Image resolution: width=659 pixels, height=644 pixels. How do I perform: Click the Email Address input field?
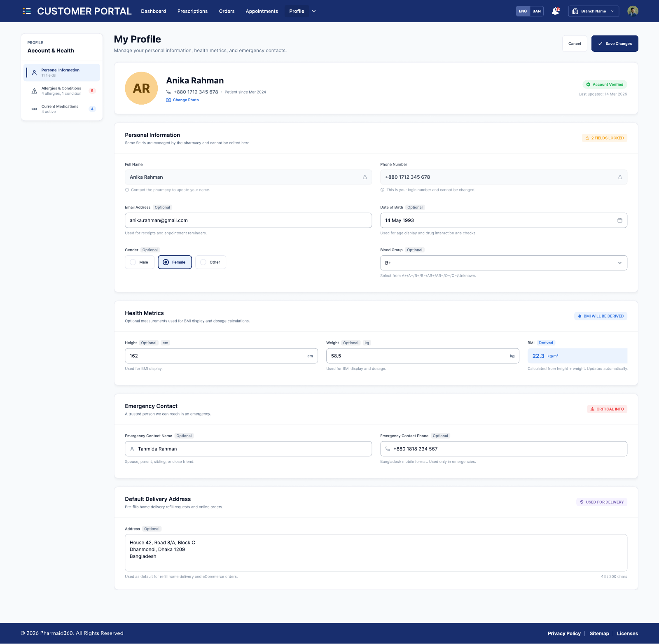click(248, 221)
